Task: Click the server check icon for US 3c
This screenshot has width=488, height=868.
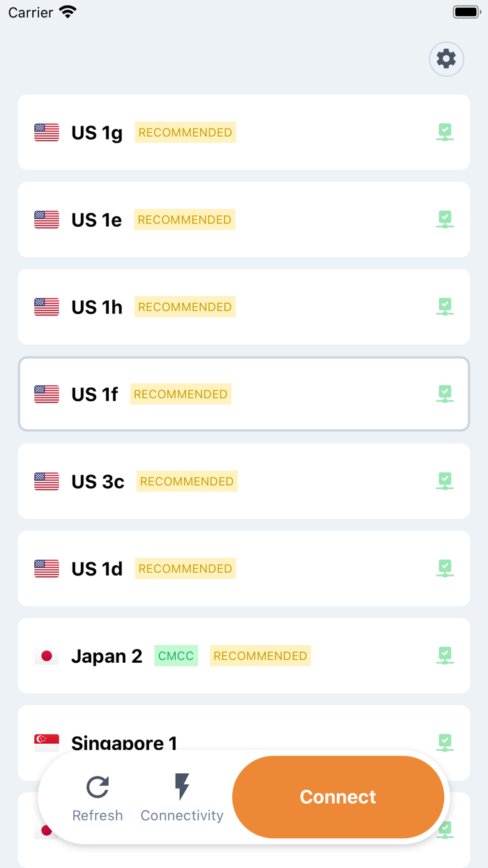Action: 444,481
